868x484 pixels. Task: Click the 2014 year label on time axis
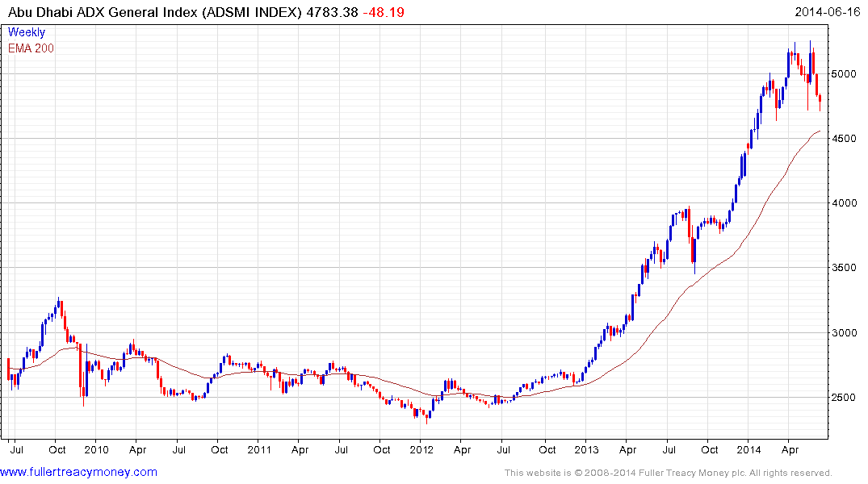[749, 449]
